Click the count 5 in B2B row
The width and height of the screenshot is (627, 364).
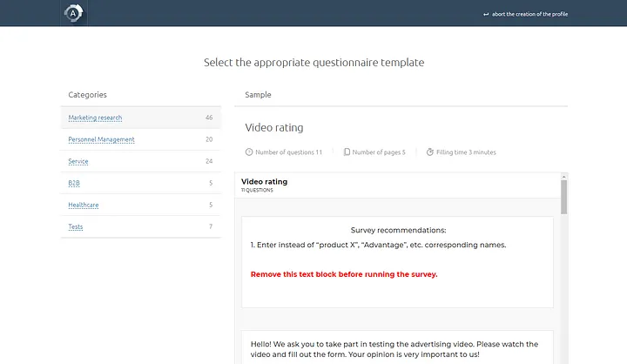coord(211,183)
